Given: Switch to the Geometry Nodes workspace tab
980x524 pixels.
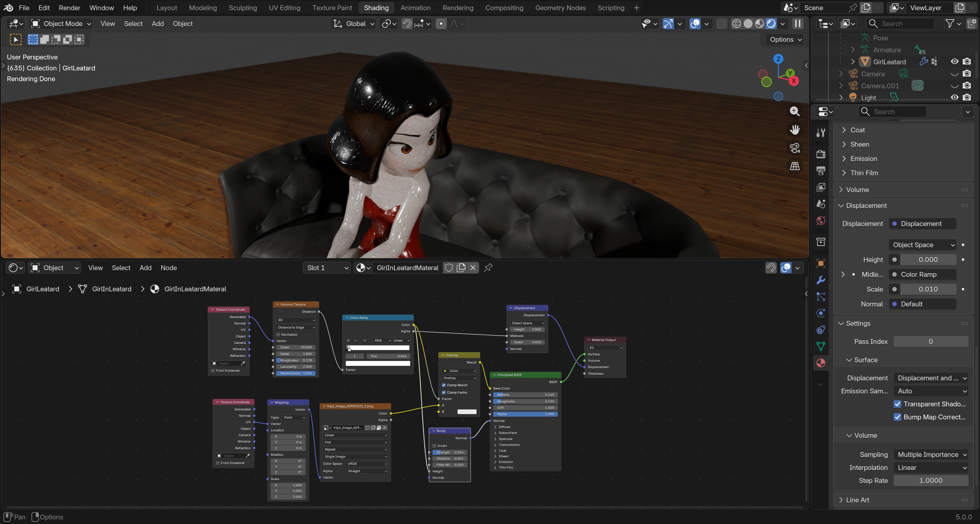Looking at the screenshot, I should click(560, 8).
